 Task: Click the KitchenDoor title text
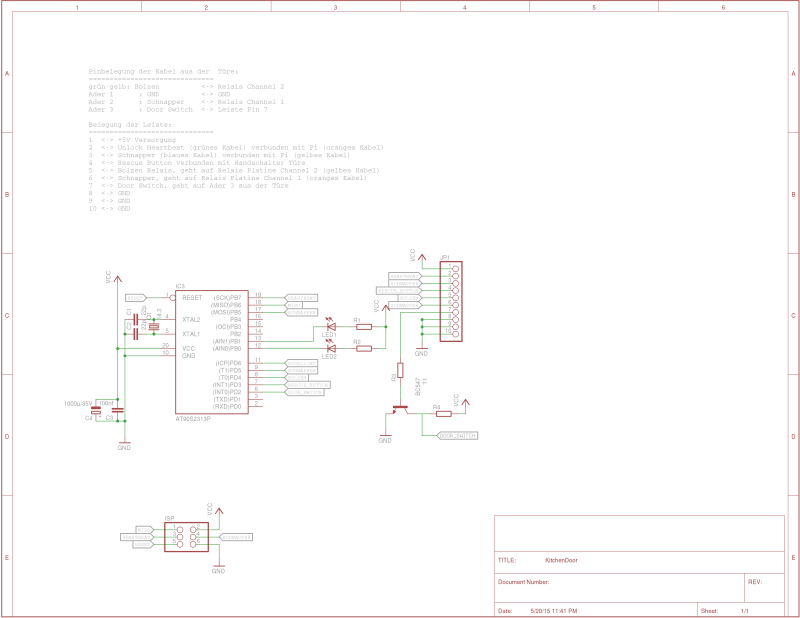pos(561,560)
